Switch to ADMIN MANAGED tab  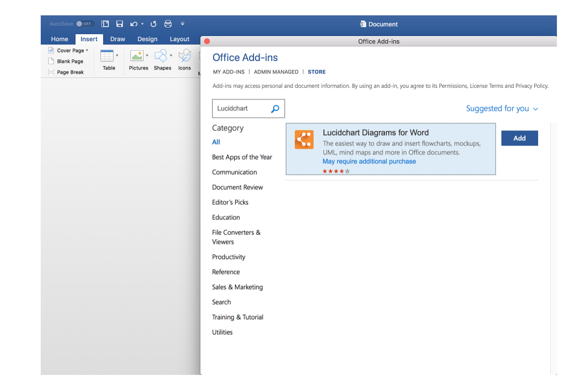point(276,72)
